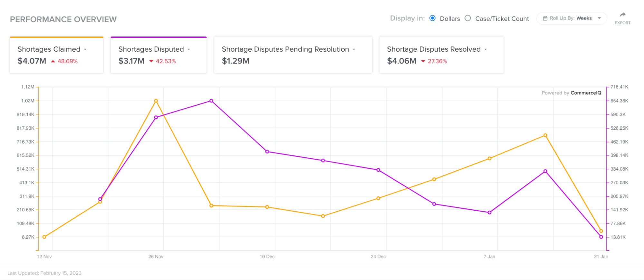Screen dimensions: 644x280
Task: Click the Export share arrow icon
Action: pos(622,15)
